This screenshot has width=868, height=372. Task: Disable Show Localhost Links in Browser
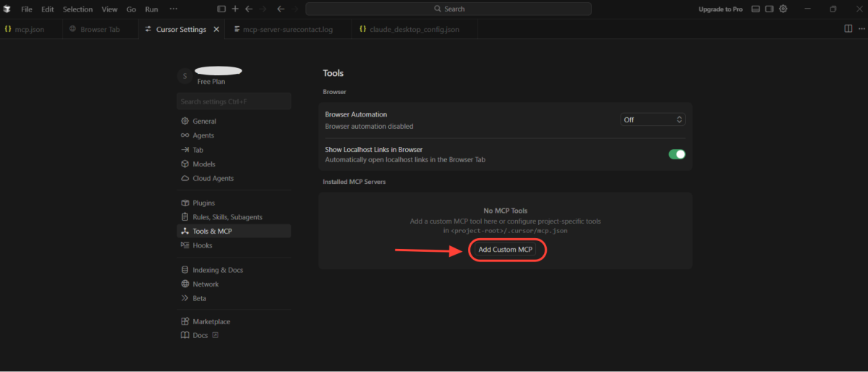[676, 154]
